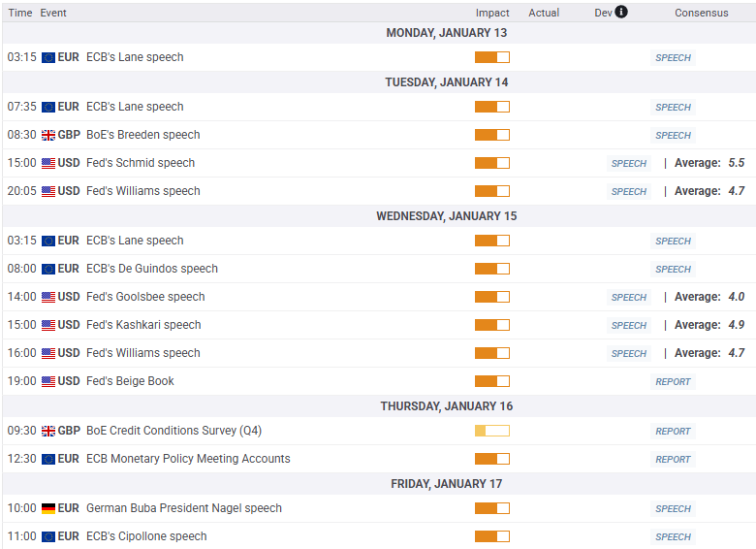Open BoE Credit Conditions Survey (Q4) event
Viewport: 756px width, 549px height.
pos(174,431)
